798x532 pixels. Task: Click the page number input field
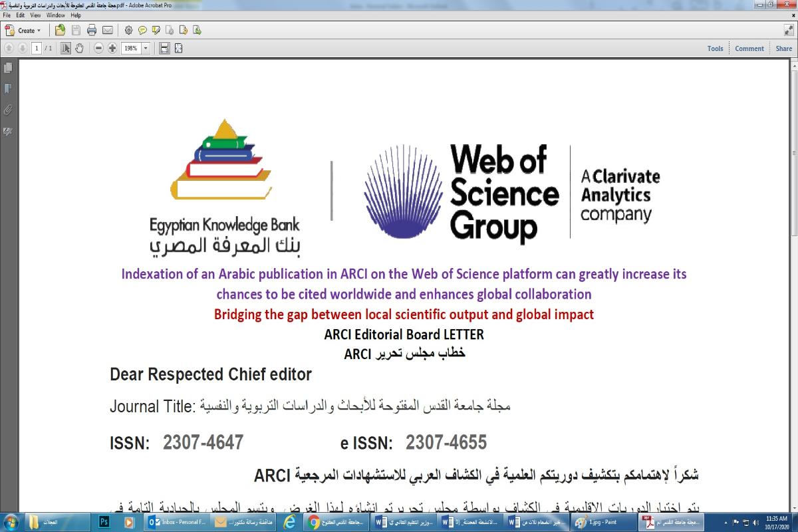click(35, 49)
